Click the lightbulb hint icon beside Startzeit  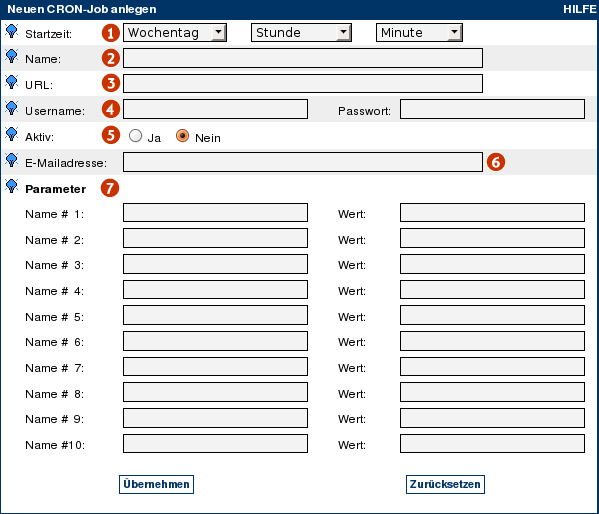(x=11, y=31)
